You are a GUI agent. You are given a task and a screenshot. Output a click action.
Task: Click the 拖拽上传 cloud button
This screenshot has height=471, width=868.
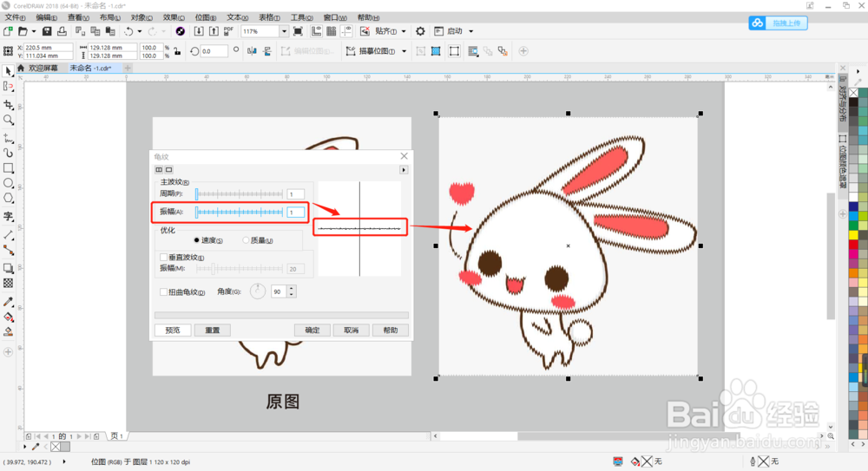[x=779, y=23]
